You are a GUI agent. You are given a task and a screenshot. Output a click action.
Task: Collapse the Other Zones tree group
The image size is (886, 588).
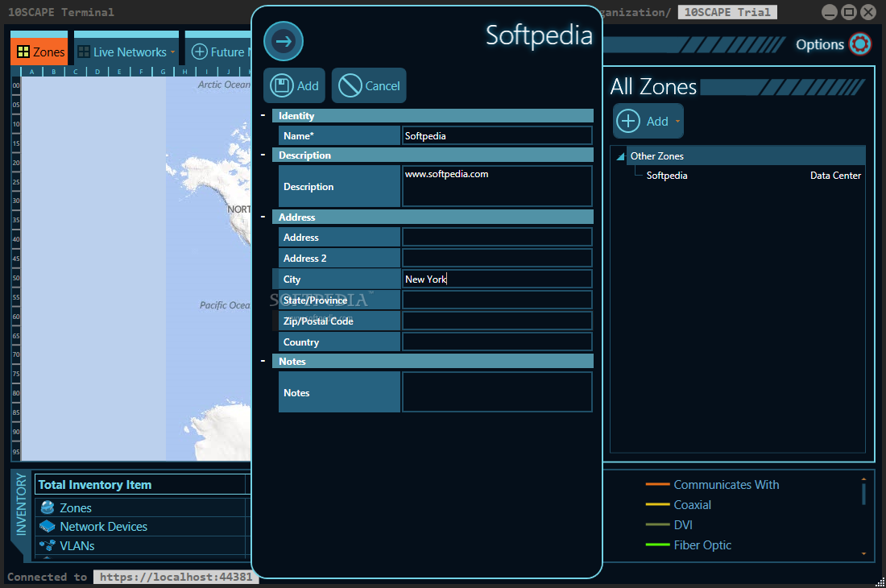(x=620, y=156)
